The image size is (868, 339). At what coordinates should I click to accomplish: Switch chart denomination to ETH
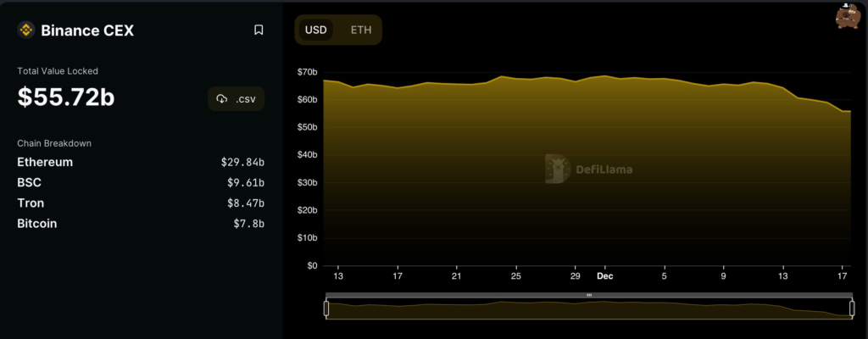click(x=361, y=30)
